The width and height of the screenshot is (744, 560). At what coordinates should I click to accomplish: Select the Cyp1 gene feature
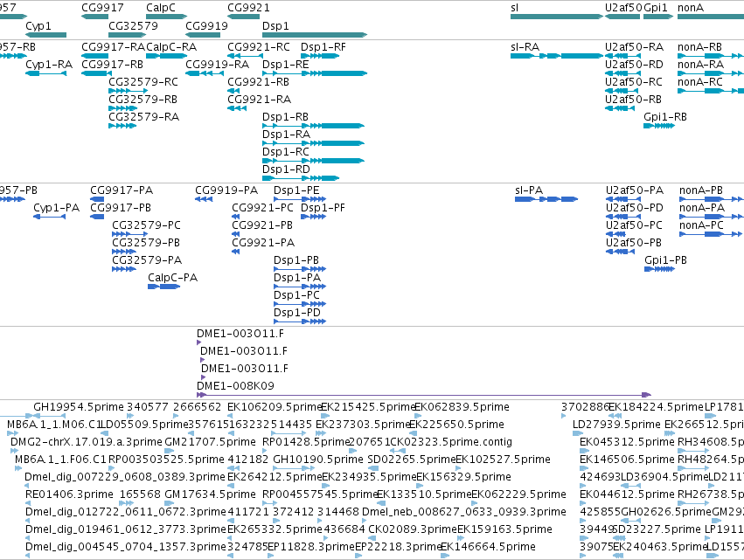click(46, 35)
